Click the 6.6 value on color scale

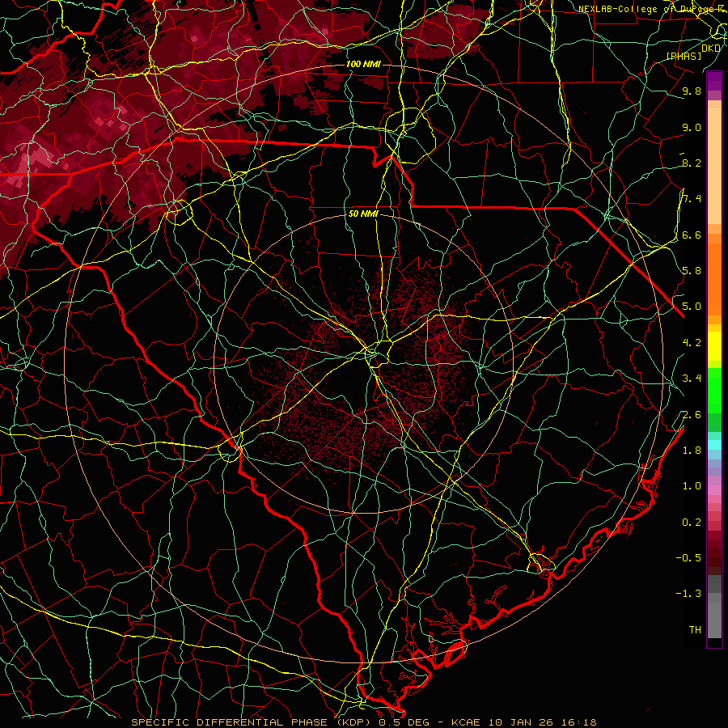(692, 235)
